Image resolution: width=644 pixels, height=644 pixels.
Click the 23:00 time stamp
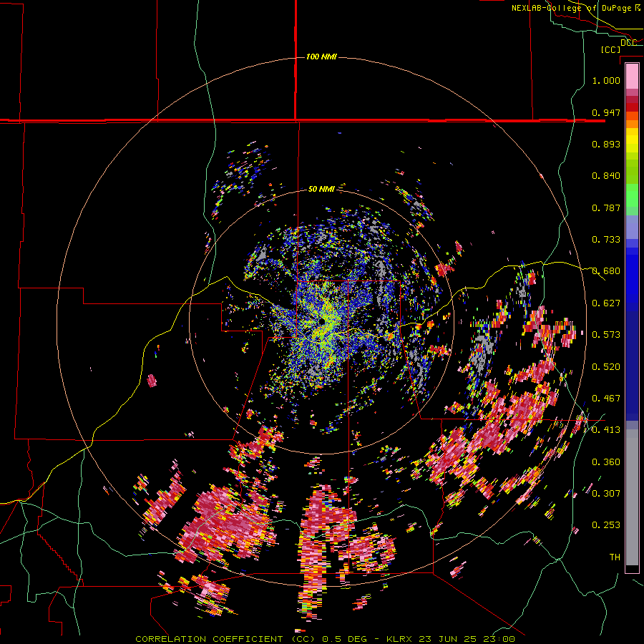498,639
